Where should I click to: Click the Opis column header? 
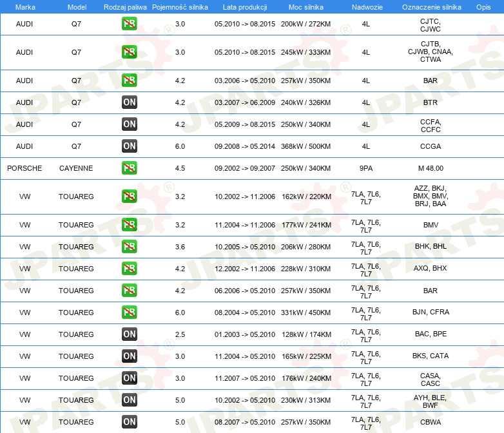483,7
